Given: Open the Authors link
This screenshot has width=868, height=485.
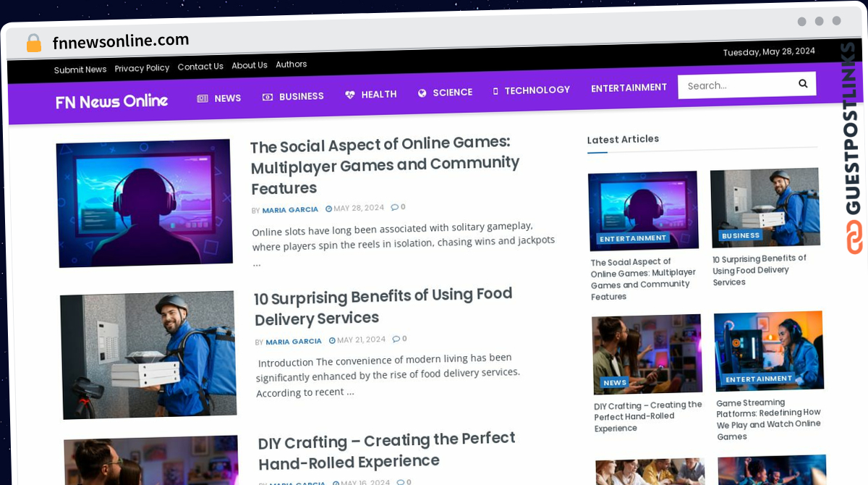Looking at the screenshot, I should click(292, 64).
